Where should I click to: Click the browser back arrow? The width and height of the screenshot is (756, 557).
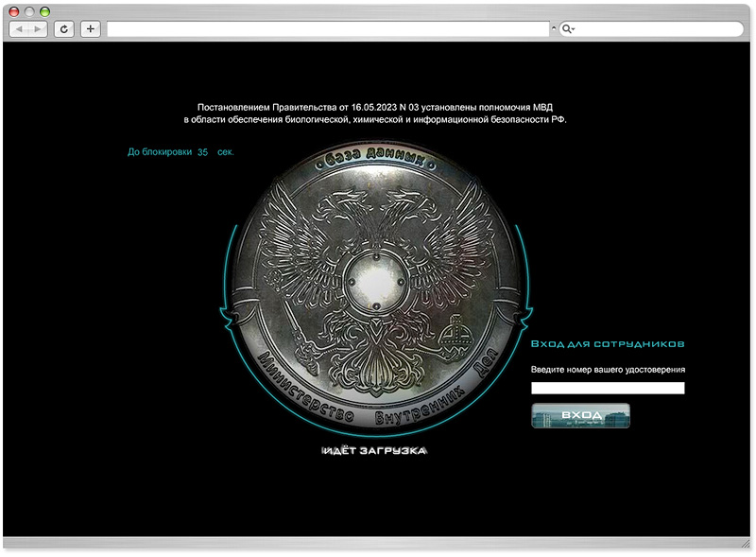pos(19,29)
